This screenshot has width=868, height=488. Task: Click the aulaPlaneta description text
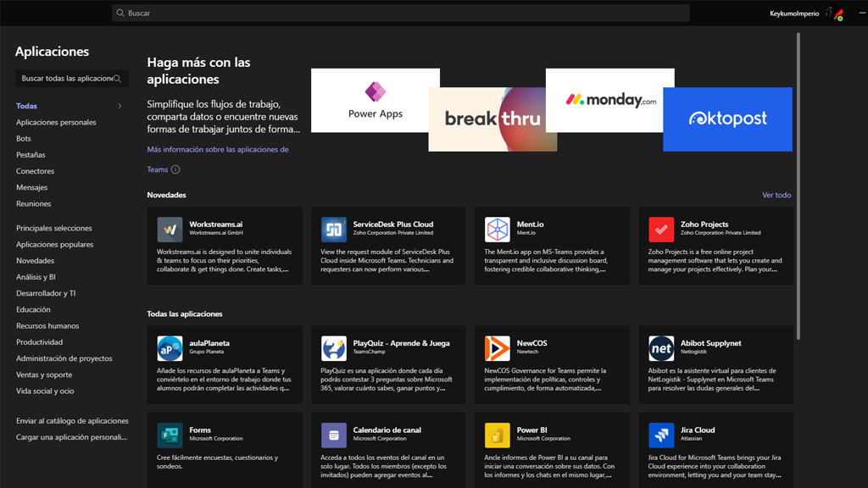(x=224, y=380)
